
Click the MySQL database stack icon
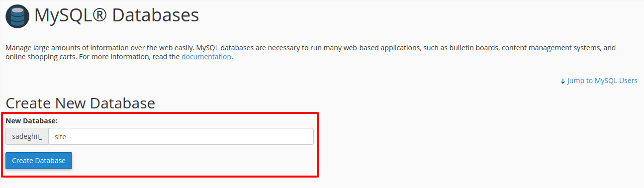[17, 15]
